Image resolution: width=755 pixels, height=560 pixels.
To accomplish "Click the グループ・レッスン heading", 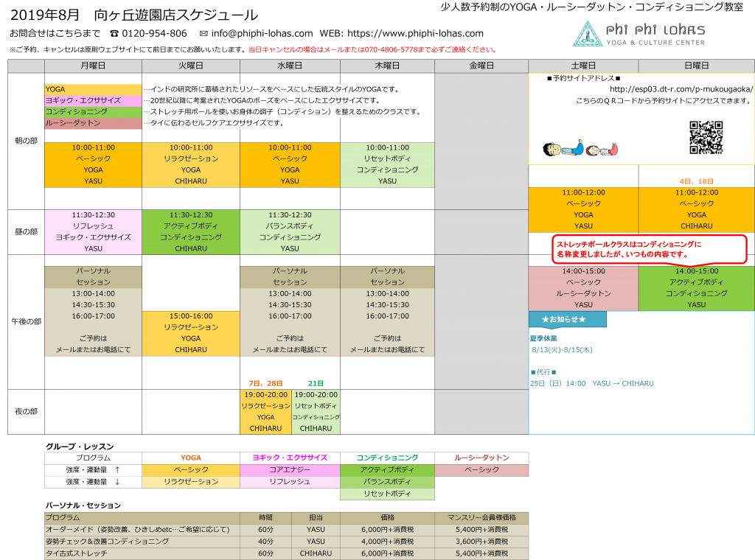I will click(x=80, y=447).
